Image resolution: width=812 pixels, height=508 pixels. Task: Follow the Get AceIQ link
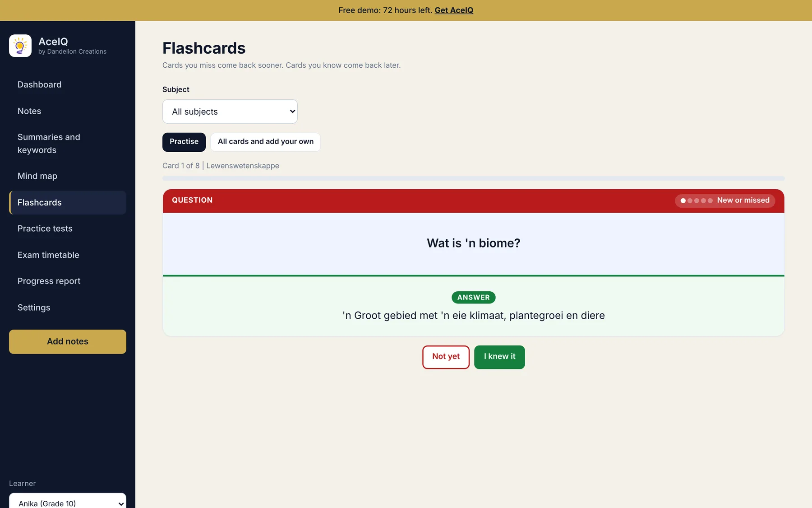click(454, 10)
